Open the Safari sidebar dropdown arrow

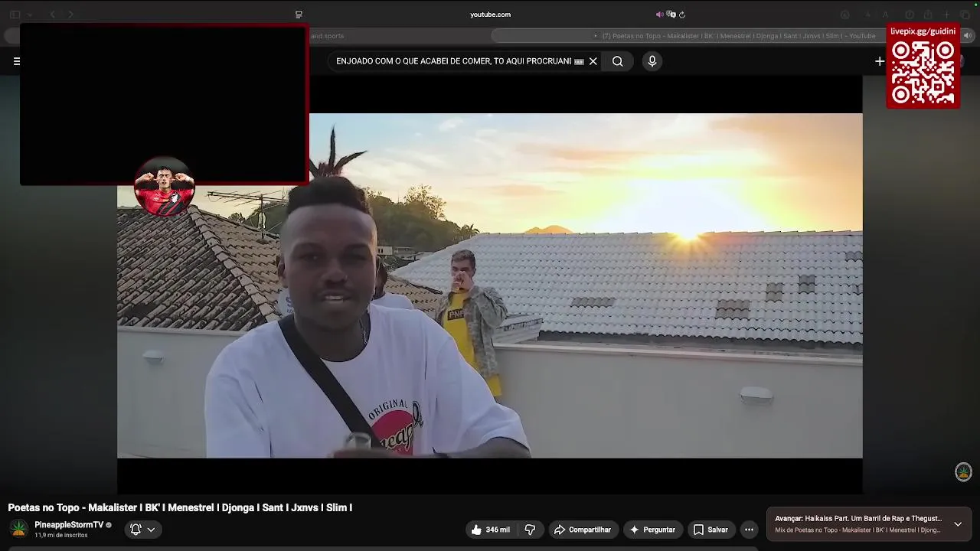pyautogui.click(x=30, y=15)
